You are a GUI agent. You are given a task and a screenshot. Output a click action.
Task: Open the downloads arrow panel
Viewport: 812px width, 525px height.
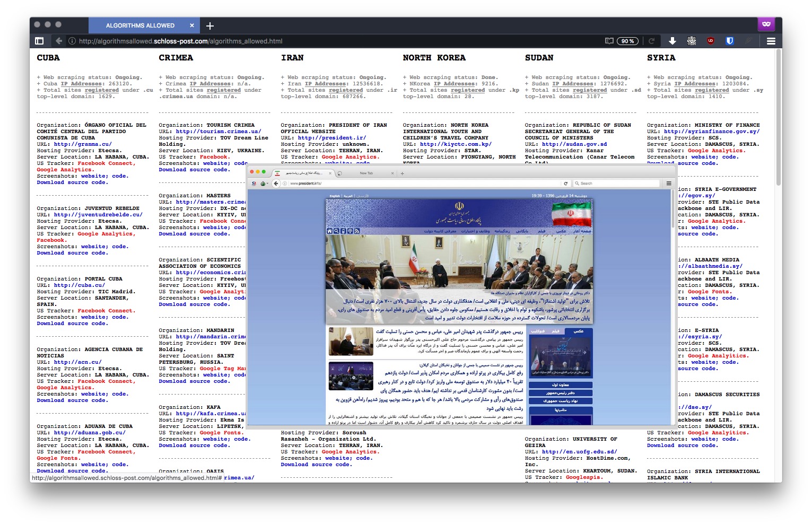pos(672,41)
